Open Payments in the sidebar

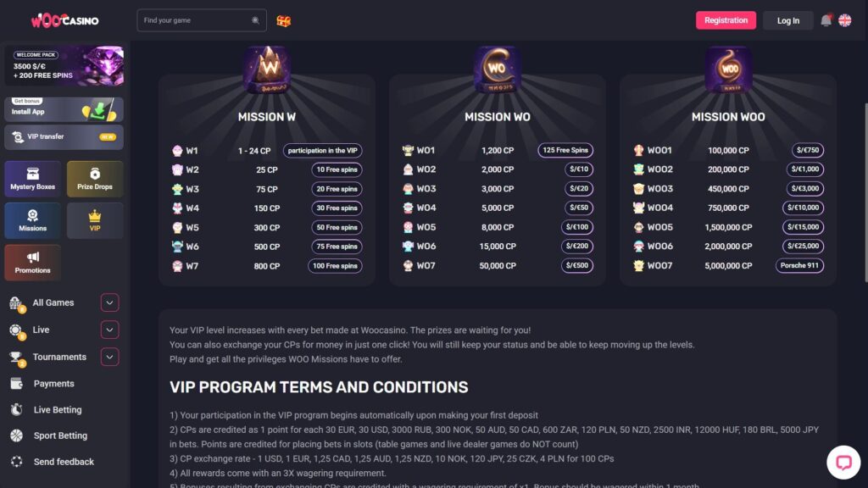[53, 384]
